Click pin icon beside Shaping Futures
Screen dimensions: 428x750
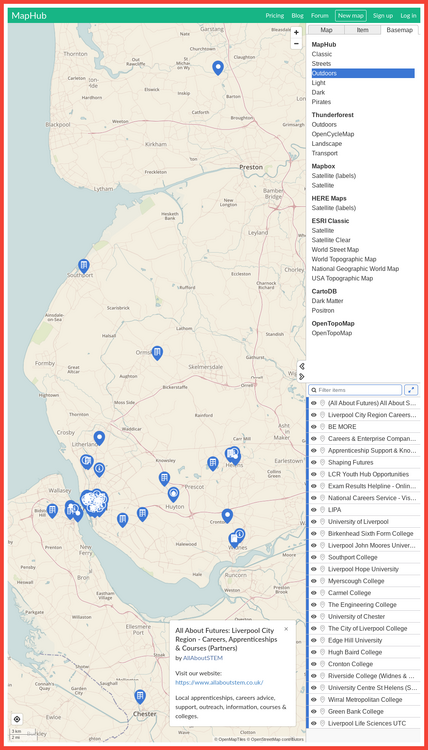coord(322,463)
